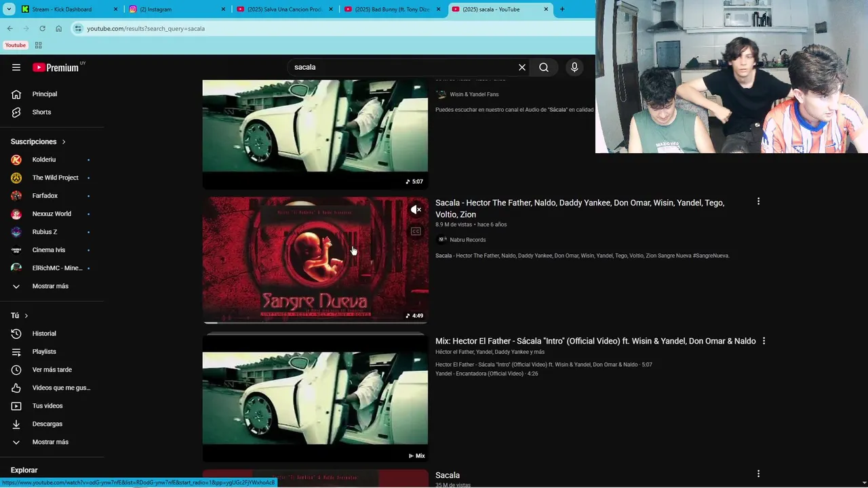The height and width of the screenshot is (488, 868).
Task: Open the Mix: Hector El Father title
Action: [x=595, y=341]
